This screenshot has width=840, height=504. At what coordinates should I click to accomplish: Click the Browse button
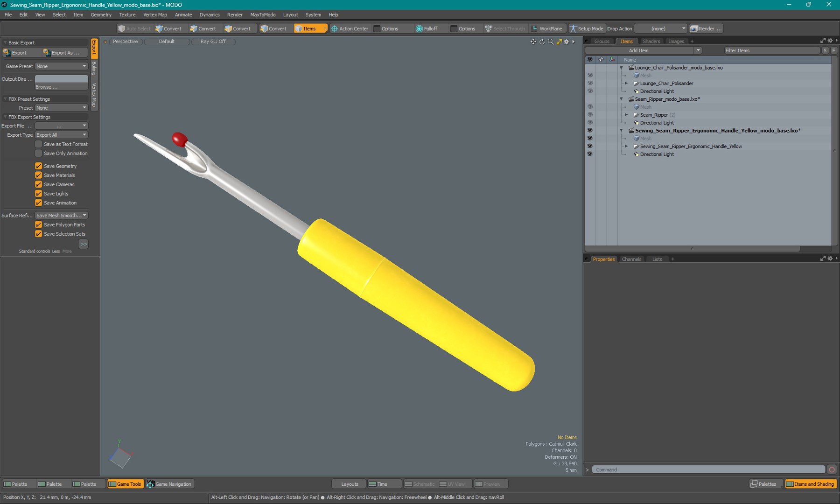coord(61,87)
